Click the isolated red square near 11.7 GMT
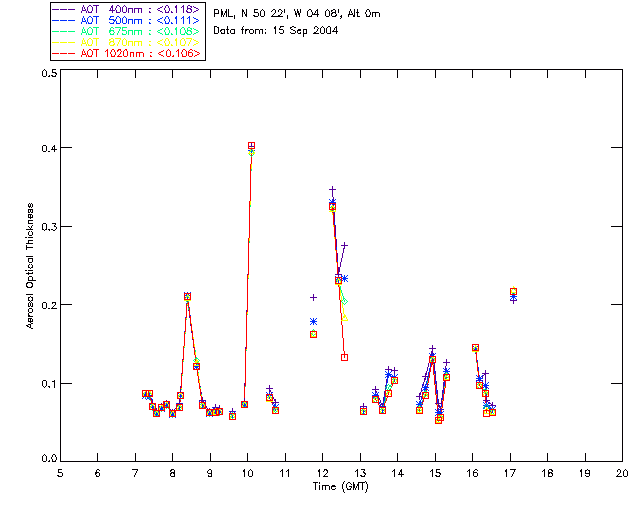This screenshot has height=512, width=640. tap(313, 334)
